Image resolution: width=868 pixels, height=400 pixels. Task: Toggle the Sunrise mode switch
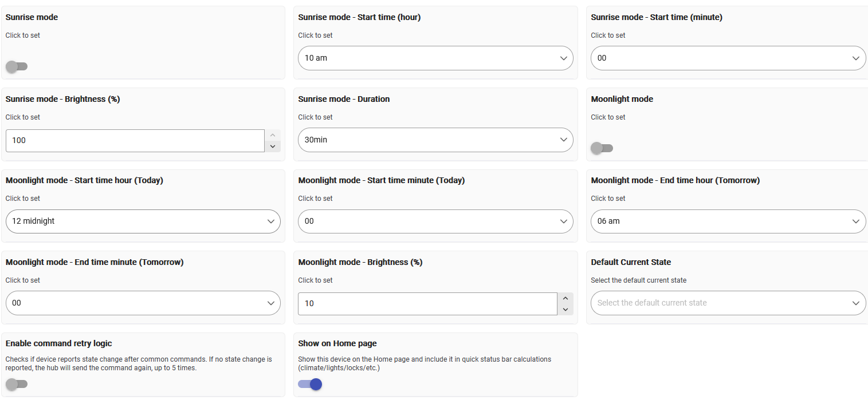(x=17, y=66)
